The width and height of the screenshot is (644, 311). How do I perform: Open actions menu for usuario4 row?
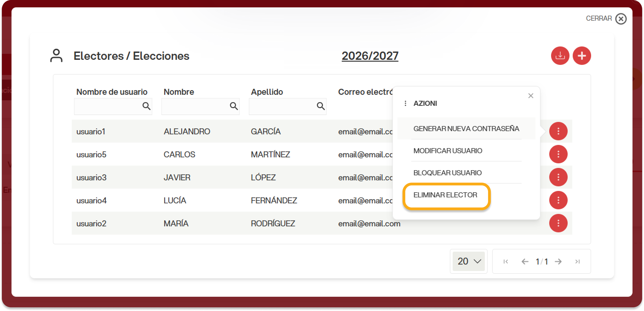[x=558, y=200]
